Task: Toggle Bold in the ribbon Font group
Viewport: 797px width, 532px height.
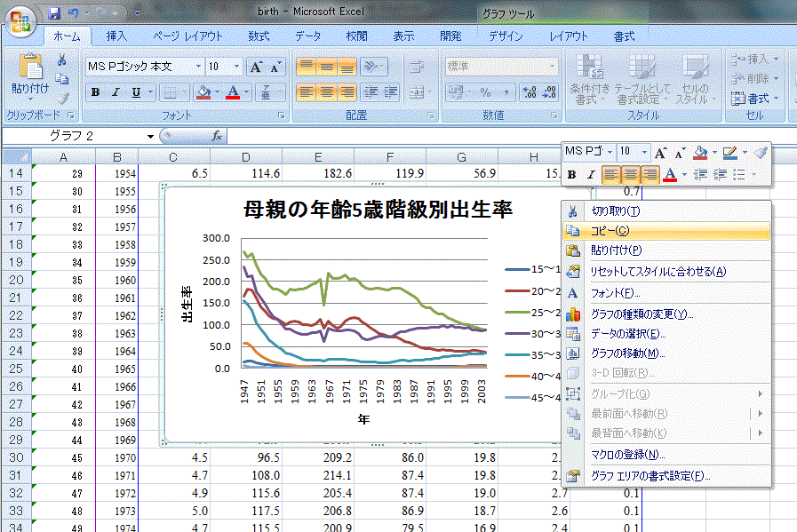Action: (x=94, y=92)
